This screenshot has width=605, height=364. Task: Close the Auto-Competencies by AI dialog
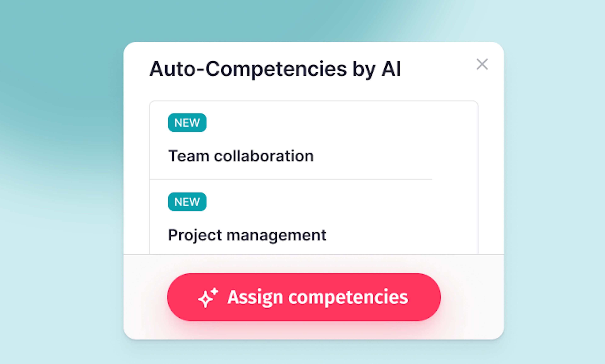[x=482, y=64]
